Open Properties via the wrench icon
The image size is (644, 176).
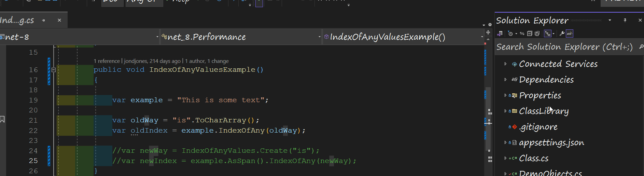pyautogui.click(x=562, y=33)
